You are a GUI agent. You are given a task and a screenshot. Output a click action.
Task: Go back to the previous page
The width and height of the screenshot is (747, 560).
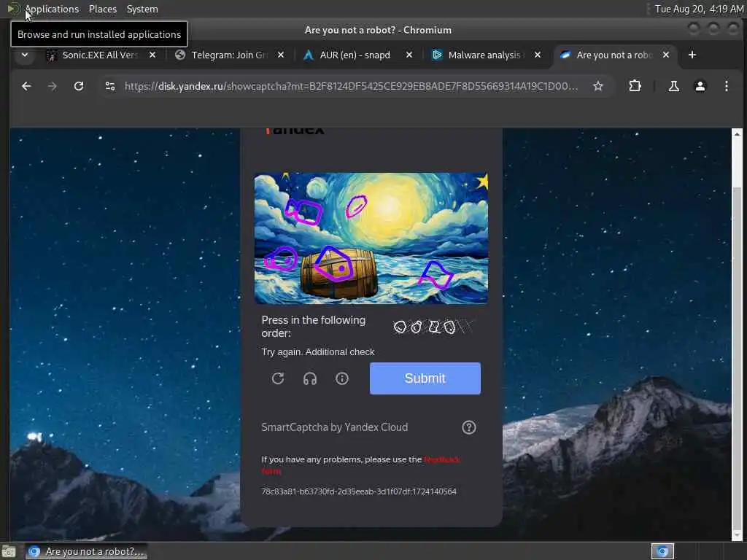(x=26, y=86)
